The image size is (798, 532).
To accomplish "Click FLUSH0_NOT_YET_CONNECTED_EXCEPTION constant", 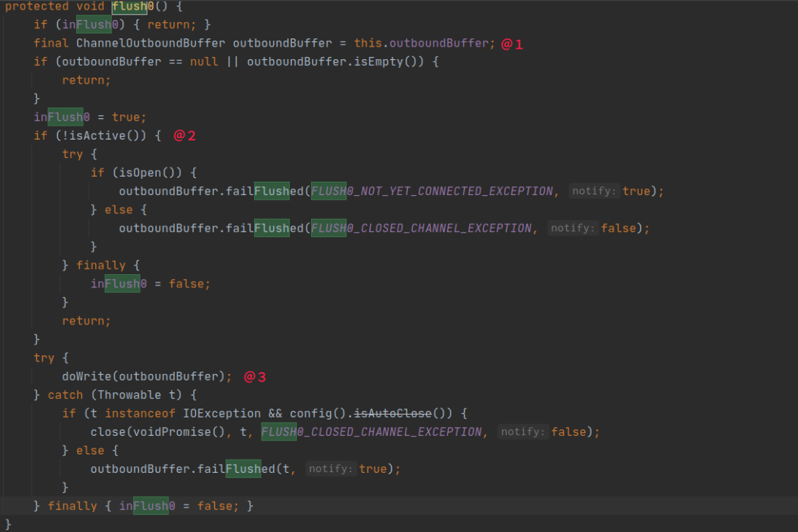I will pos(432,191).
